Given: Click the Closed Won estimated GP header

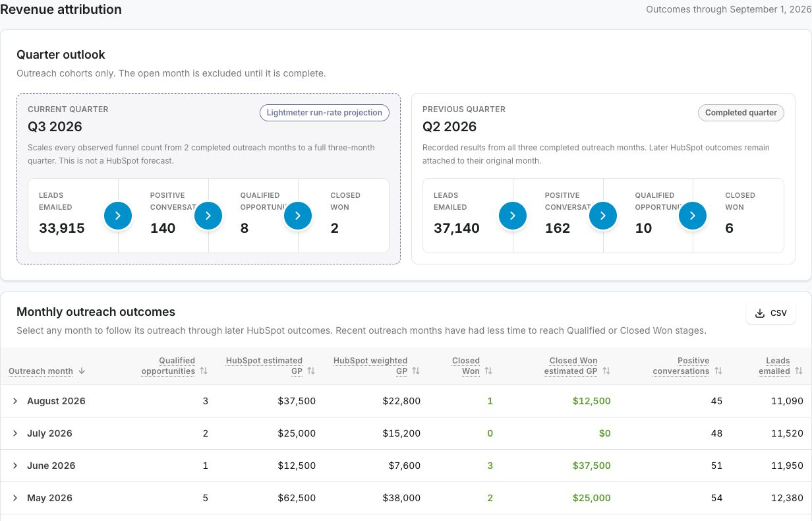Looking at the screenshot, I should pos(571,366).
